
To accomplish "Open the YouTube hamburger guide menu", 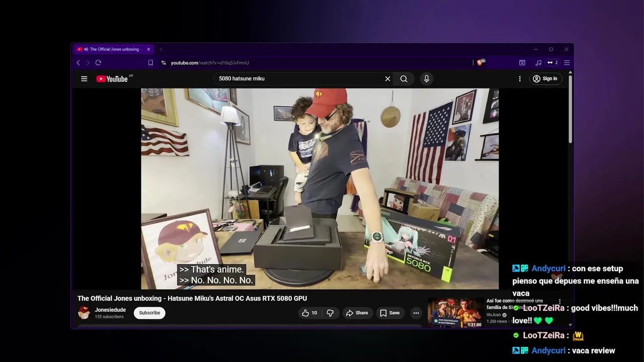I will 84,78.
